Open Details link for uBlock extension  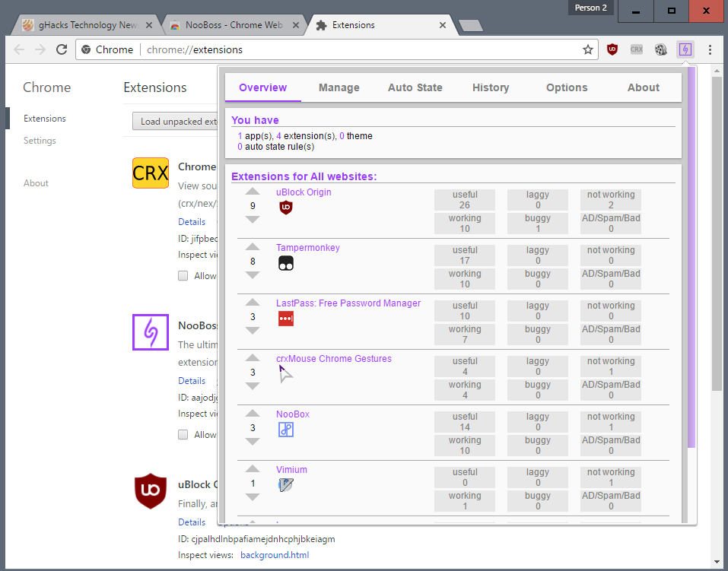(x=191, y=522)
